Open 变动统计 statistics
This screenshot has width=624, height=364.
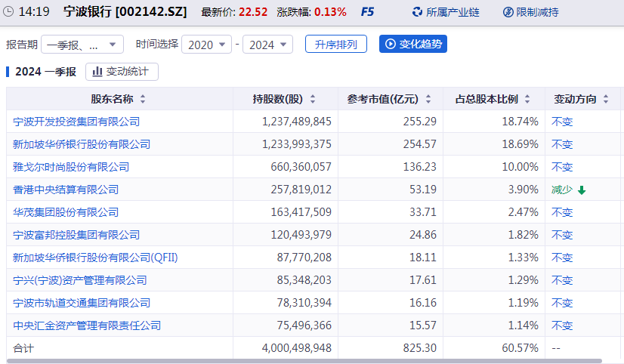122,72
